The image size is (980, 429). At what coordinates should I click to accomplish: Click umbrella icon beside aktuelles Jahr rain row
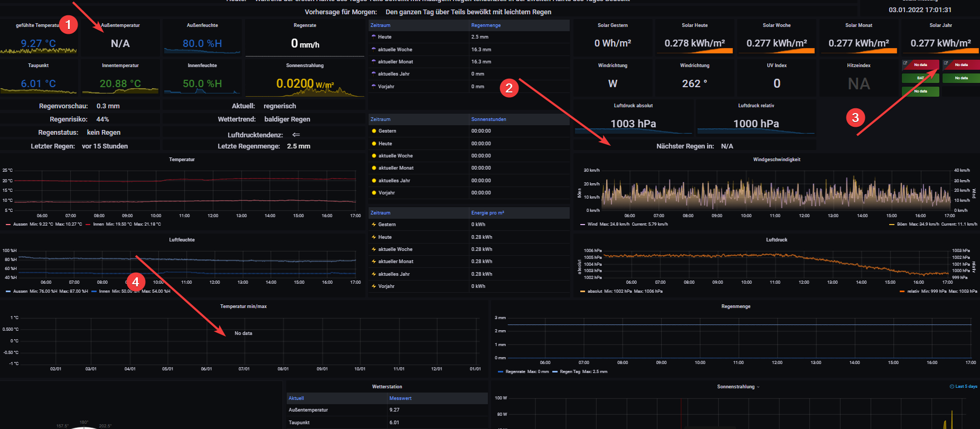[374, 74]
